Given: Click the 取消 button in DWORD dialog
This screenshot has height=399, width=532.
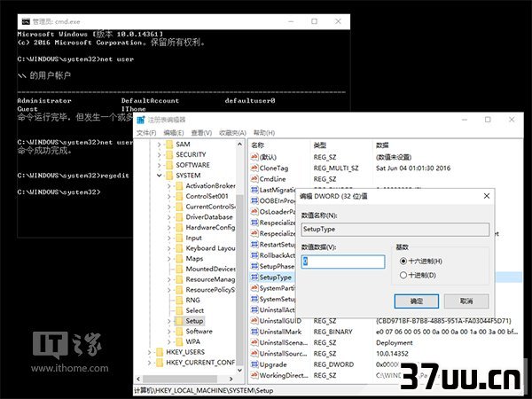Looking at the screenshot, I should pos(466,301).
